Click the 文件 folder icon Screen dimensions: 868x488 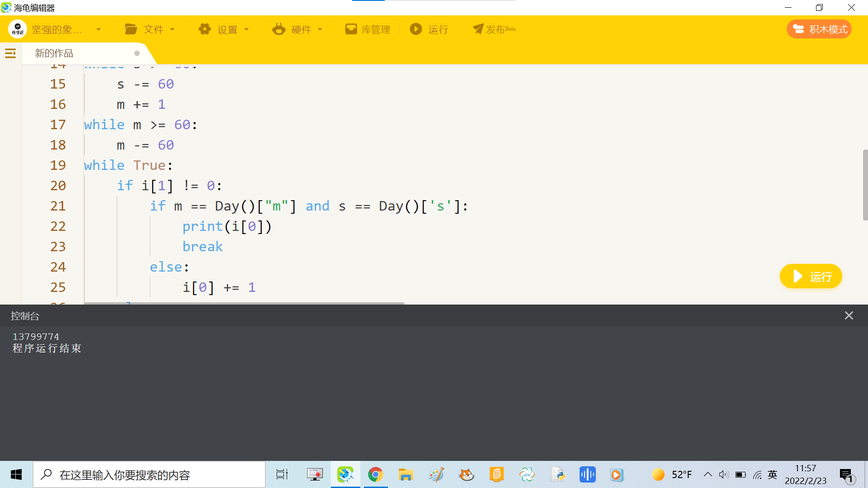(x=131, y=29)
